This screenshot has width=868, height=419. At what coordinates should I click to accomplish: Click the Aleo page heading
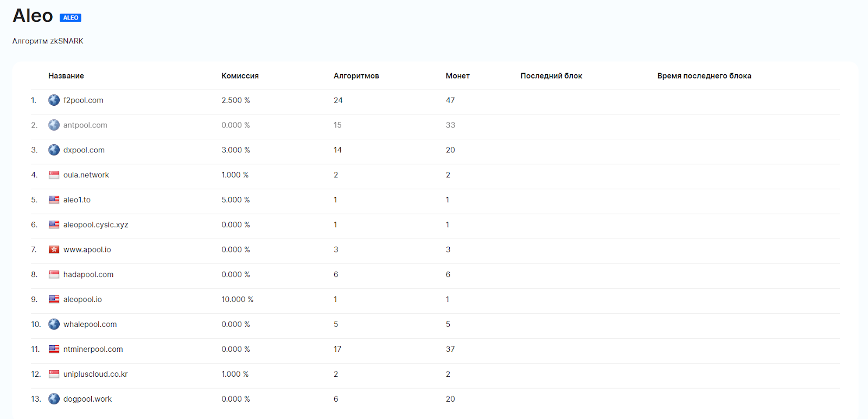[x=33, y=16]
